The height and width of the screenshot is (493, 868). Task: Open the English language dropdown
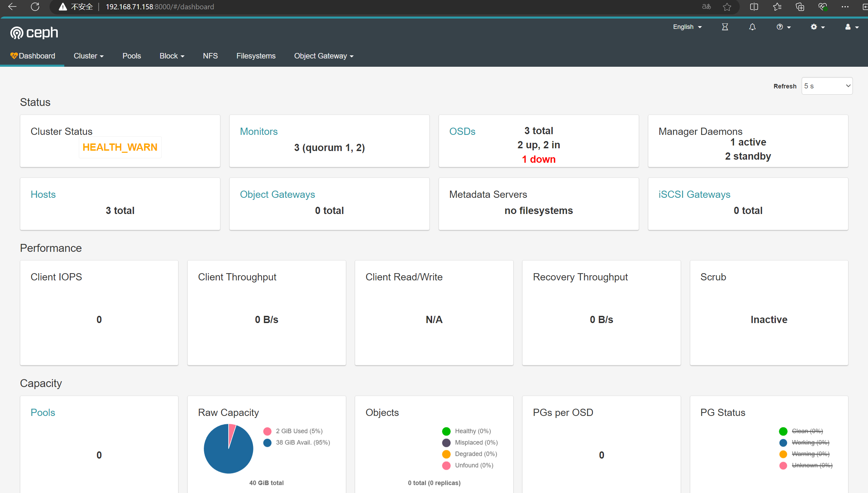point(687,27)
